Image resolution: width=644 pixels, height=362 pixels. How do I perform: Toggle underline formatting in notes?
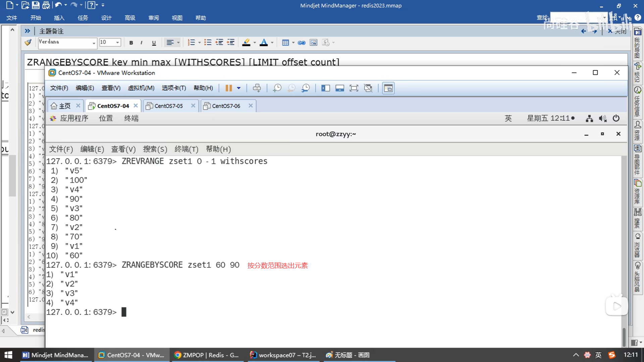(154, 43)
